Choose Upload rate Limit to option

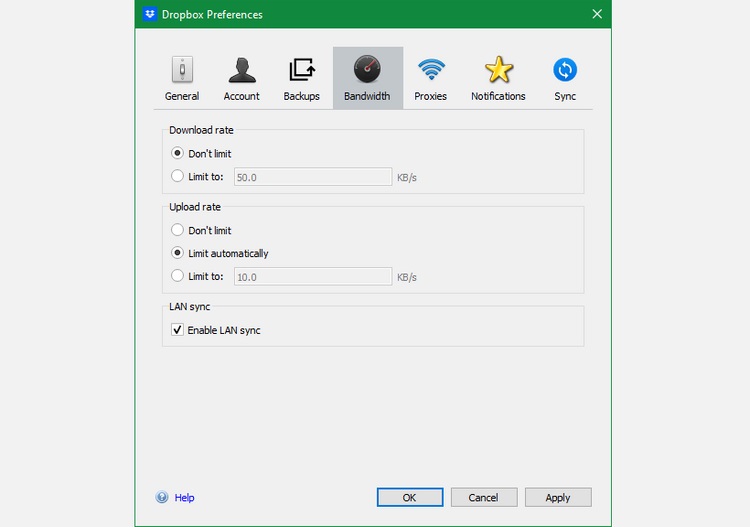tap(178, 276)
